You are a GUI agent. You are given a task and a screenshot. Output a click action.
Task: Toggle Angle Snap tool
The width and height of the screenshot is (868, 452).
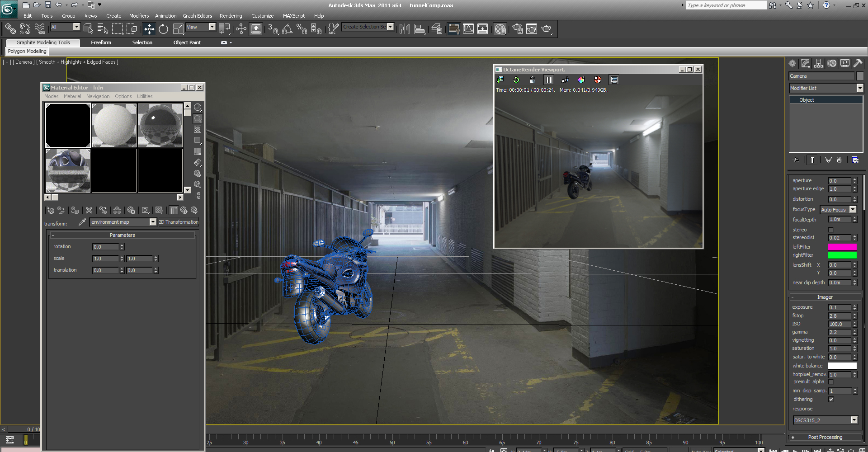coord(287,29)
